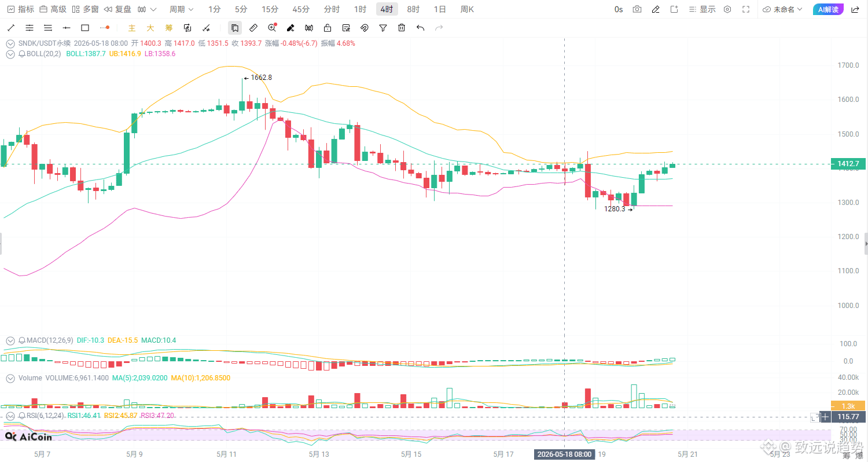The height and width of the screenshot is (462, 868).
Task: Click the 1412.7 current price label
Action: coord(848,164)
